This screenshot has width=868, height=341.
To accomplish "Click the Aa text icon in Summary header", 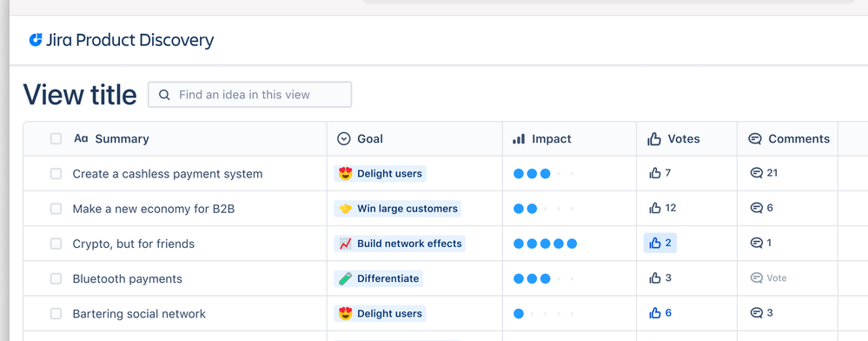I will (x=81, y=138).
